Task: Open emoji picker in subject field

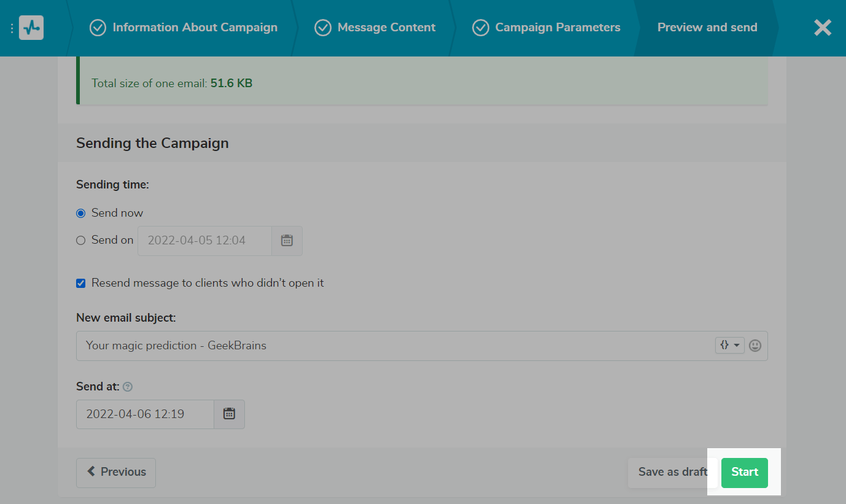Action: click(x=755, y=346)
